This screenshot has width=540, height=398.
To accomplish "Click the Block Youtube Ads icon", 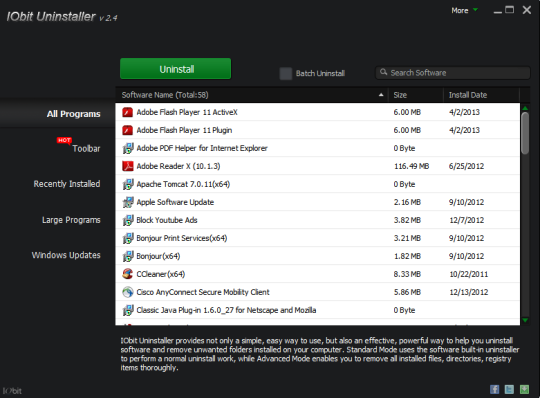I will [x=128, y=220].
